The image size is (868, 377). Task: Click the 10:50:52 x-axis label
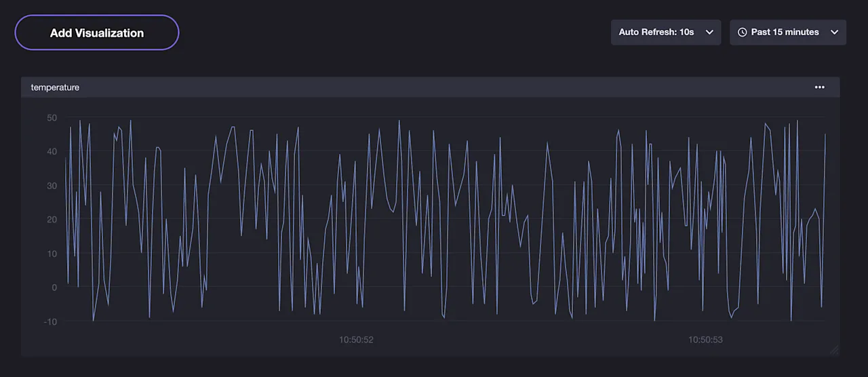(x=356, y=340)
